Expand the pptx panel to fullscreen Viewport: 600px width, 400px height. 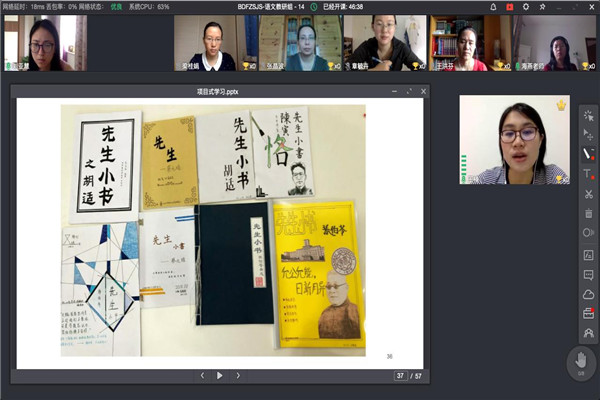click(x=409, y=91)
